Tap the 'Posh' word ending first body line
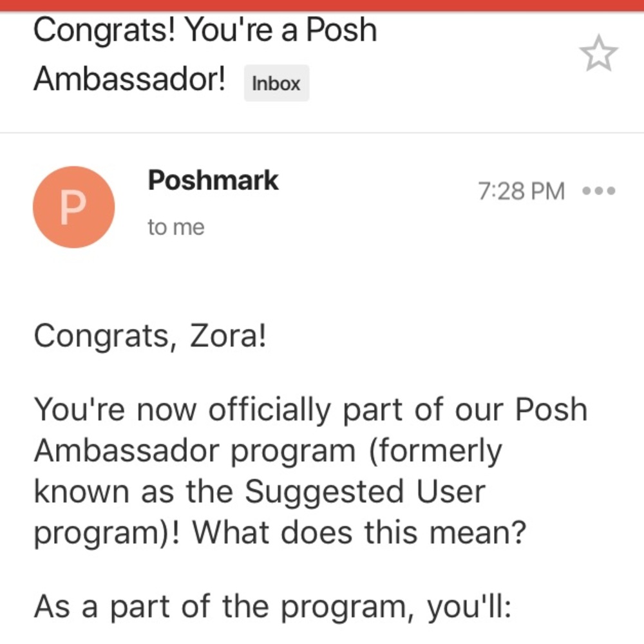The image size is (644, 644). [x=551, y=410]
